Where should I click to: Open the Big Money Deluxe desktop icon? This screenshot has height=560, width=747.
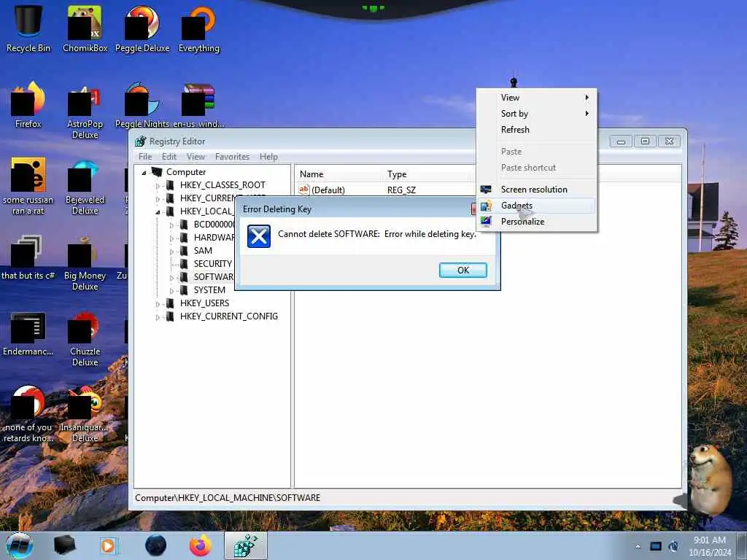pos(85,262)
